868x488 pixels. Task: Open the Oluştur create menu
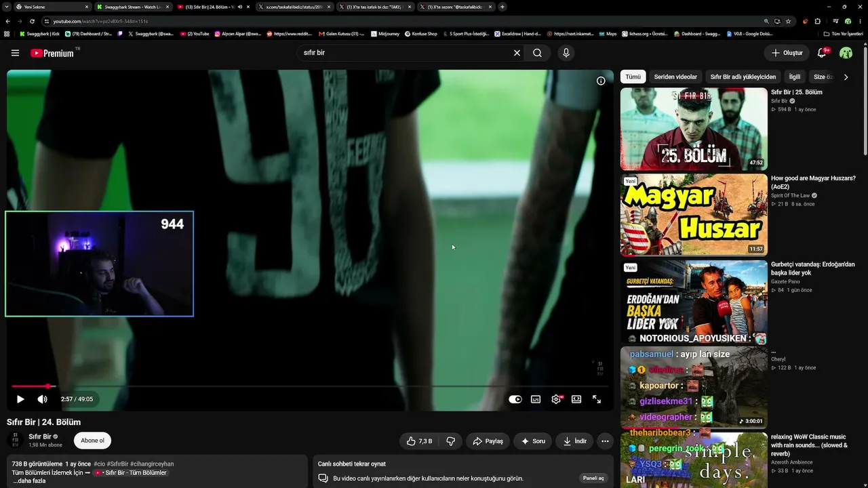tap(787, 53)
